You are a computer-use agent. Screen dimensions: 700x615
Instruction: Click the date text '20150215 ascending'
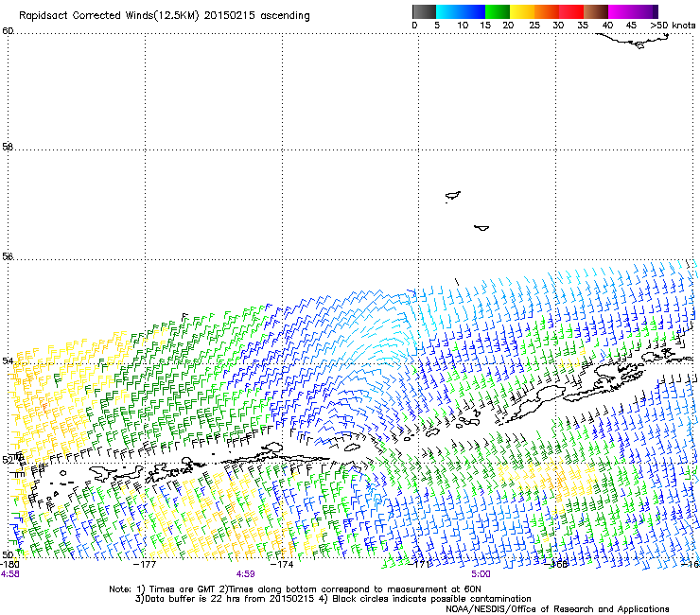point(256,16)
